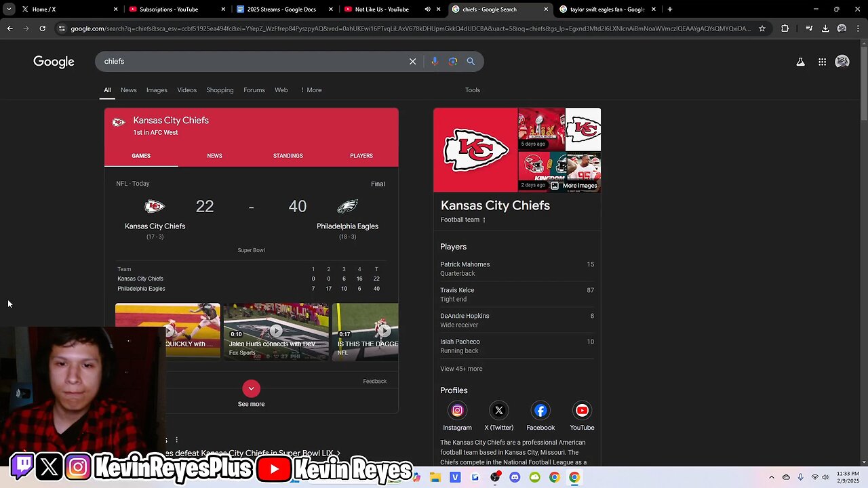Switch to the Videos search tab

click(186, 90)
